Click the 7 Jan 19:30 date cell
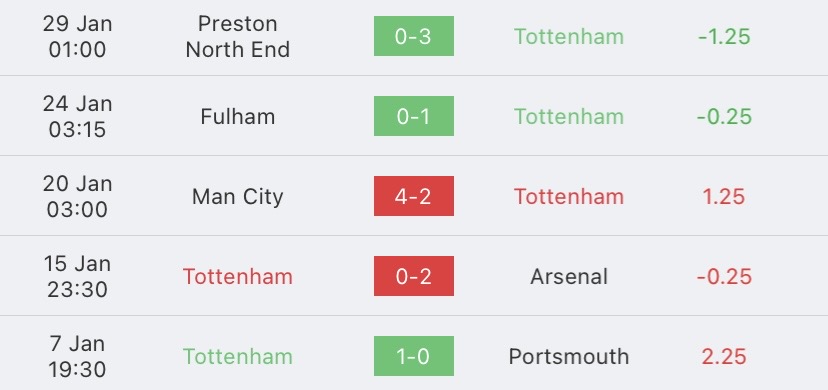The image size is (828, 390). pyautogui.click(x=78, y=357)
